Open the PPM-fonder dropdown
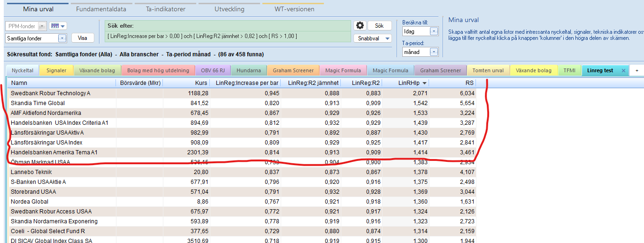This screenshot has height=243, width=644. 42,26
